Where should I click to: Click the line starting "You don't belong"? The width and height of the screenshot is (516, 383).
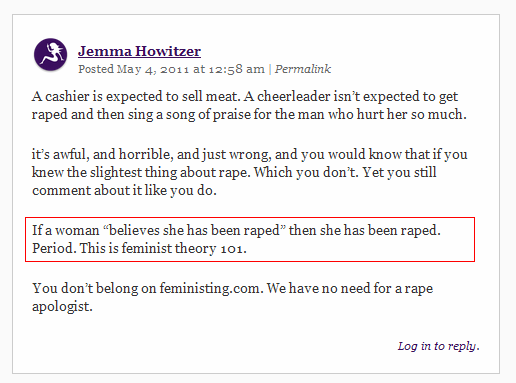click(x=232, y=288)
